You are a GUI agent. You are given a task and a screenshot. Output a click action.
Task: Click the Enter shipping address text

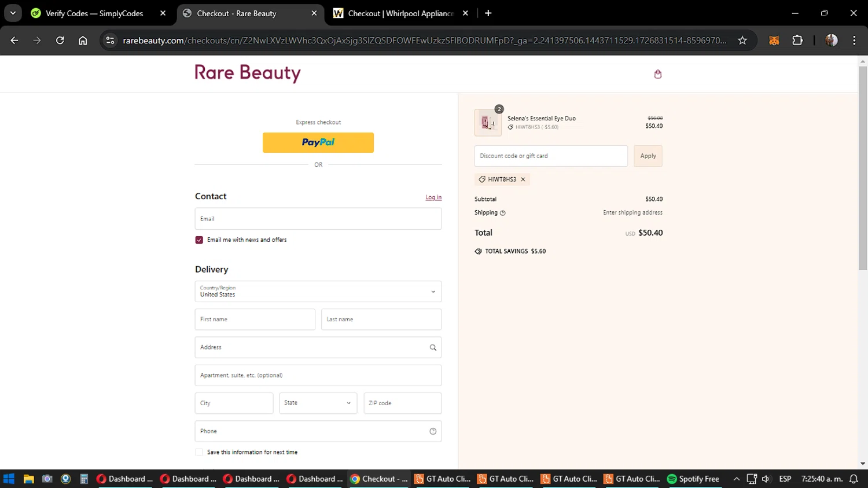(x=632, y=213)
